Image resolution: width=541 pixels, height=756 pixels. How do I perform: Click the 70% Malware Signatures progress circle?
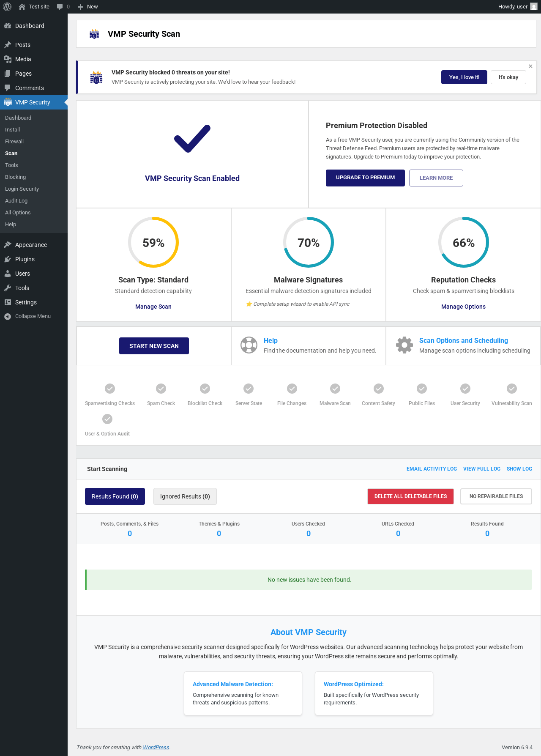click(x=309, y=242)
